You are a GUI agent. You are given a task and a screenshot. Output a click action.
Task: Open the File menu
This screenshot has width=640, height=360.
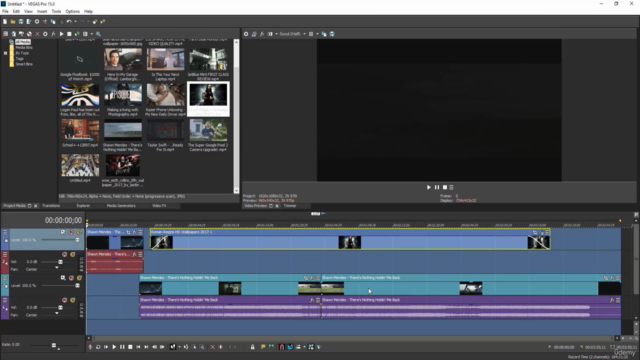coord(5,11)
